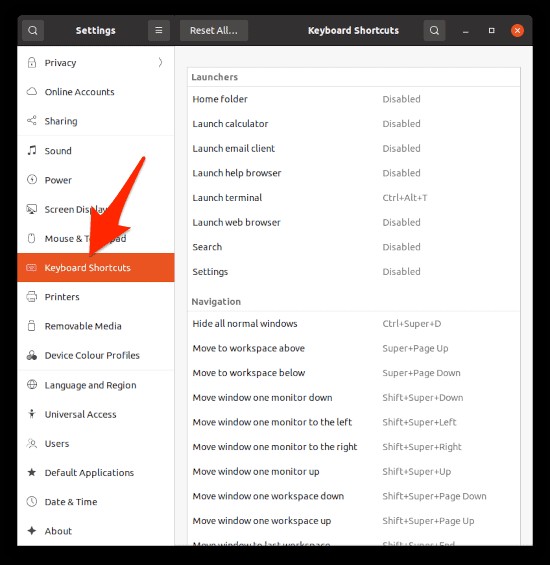Open the Users panel

[x=96, y=443]
